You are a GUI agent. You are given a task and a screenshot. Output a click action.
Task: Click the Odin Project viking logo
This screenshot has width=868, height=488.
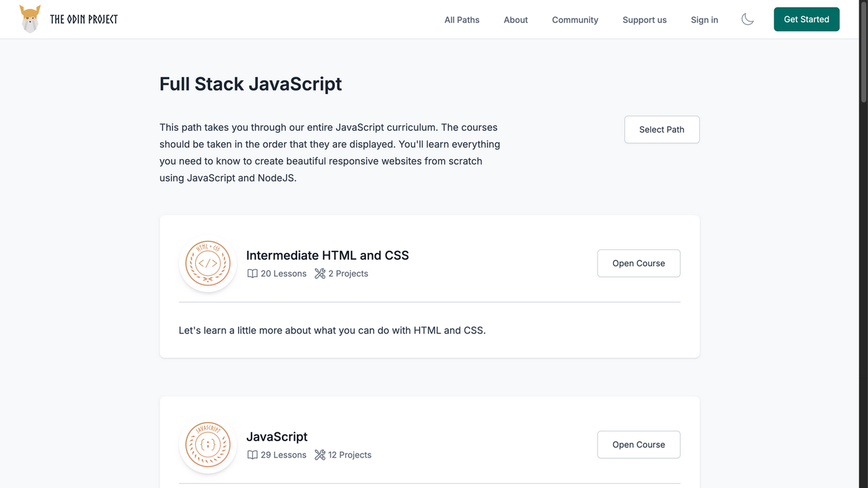pos(30,19)
